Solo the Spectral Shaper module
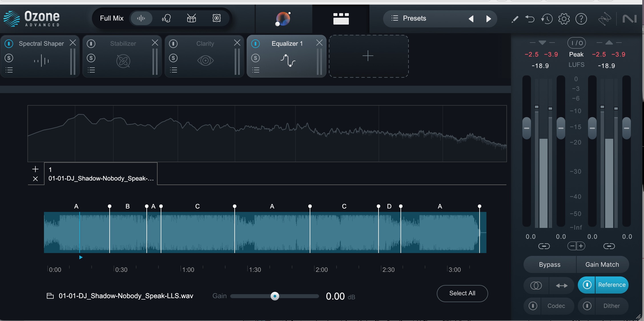Screen dimensions: 644x321 [9, 58]
